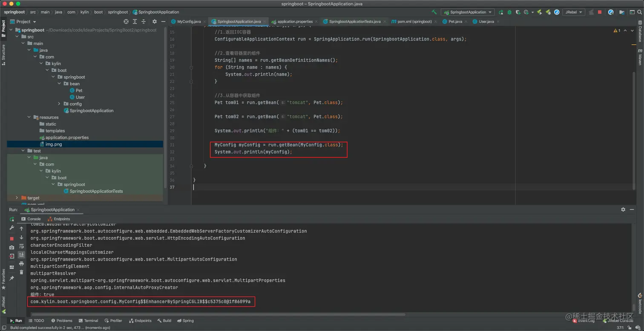Image resolution: width=644 pixels, height=331 pixels.
Task: Click the Print console output icon
Action: click(21, 264)
